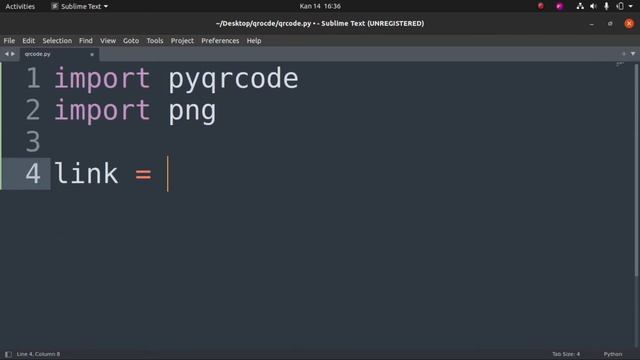Click the red recording indicator icon
Image resolution: width=640 pixels, height=360 pixels.
pyautogui.click(x=541, y=6)
